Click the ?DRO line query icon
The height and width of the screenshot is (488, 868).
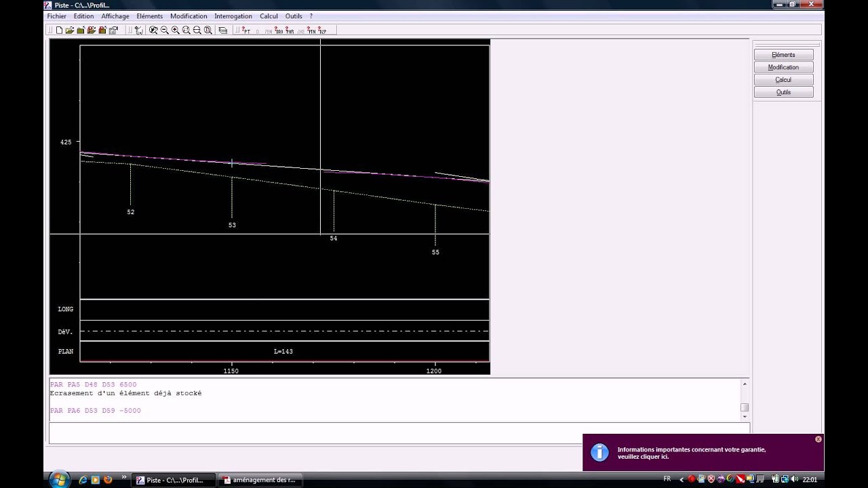279,30
